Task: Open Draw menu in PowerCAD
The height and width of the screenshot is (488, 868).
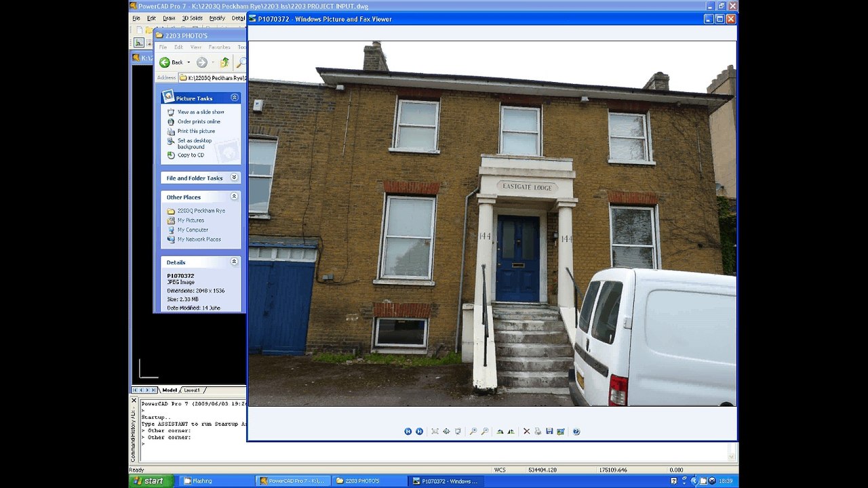Action: point(169,18)
